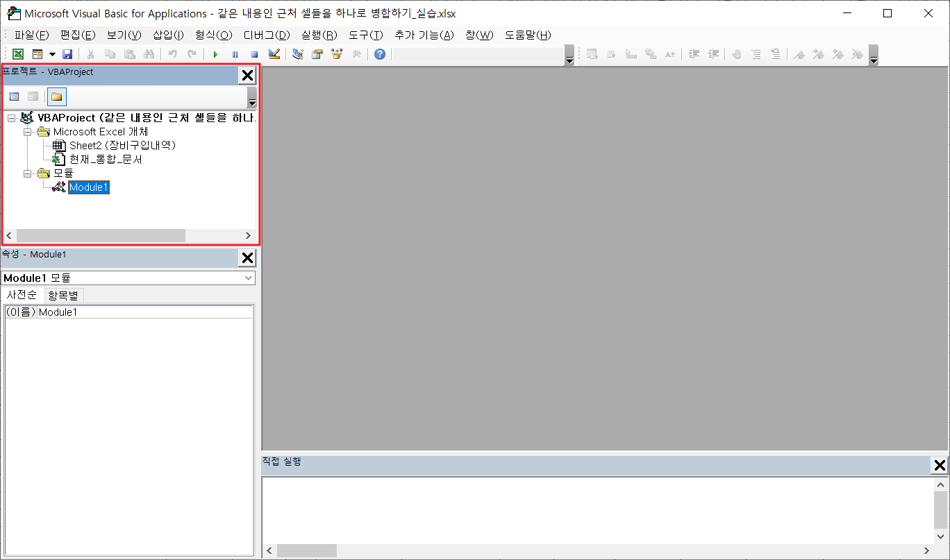This screenshot has width=950, height=560.
Task: Open Find with the binoculars icon
Action: (x=149, y=54)
